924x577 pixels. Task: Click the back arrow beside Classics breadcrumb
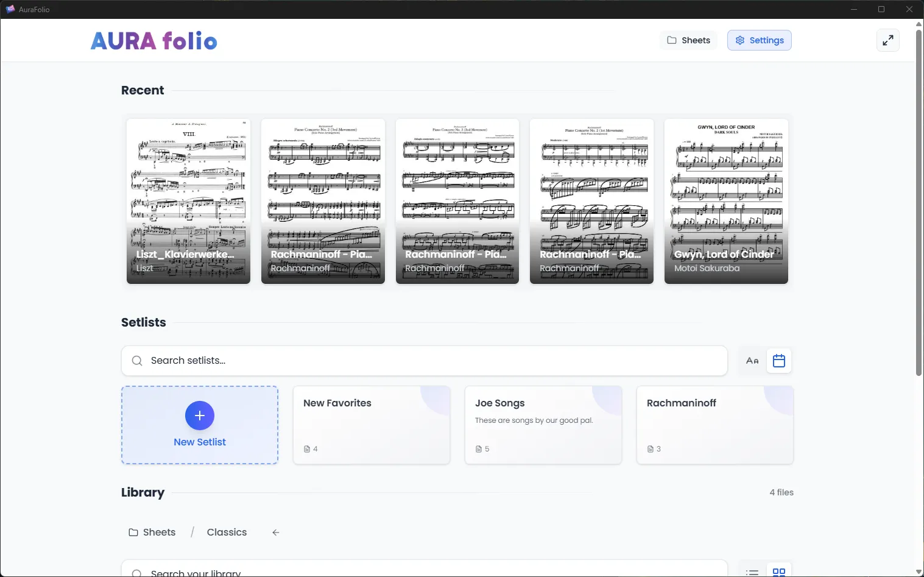click(275, 532)
